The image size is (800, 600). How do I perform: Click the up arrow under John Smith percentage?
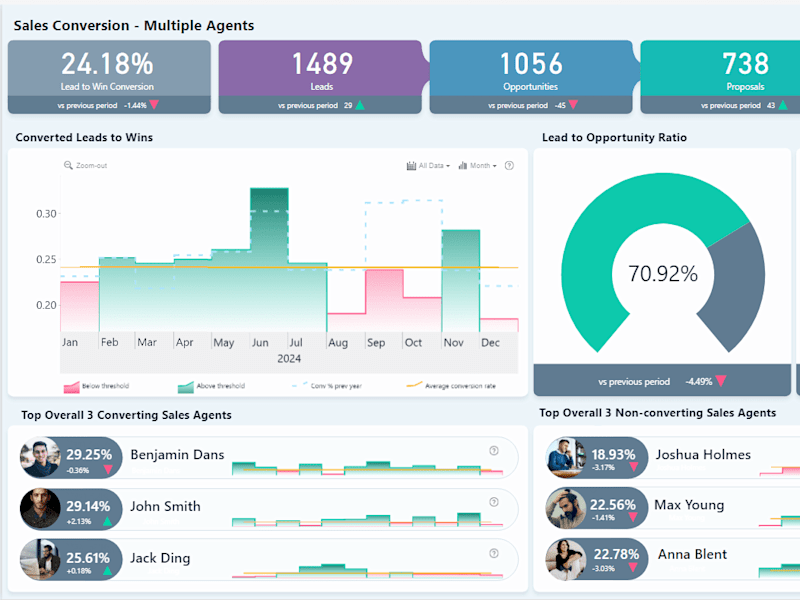click(x=107, y=521)
